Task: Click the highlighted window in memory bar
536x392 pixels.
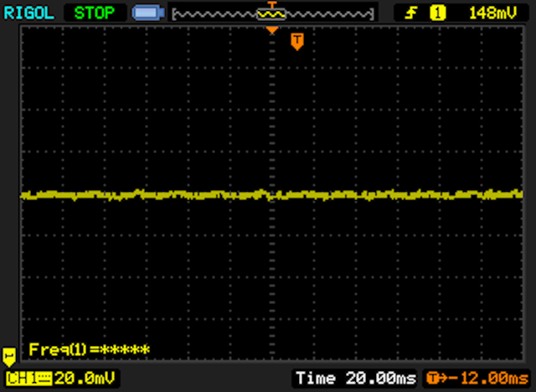Action: point(271,14)
